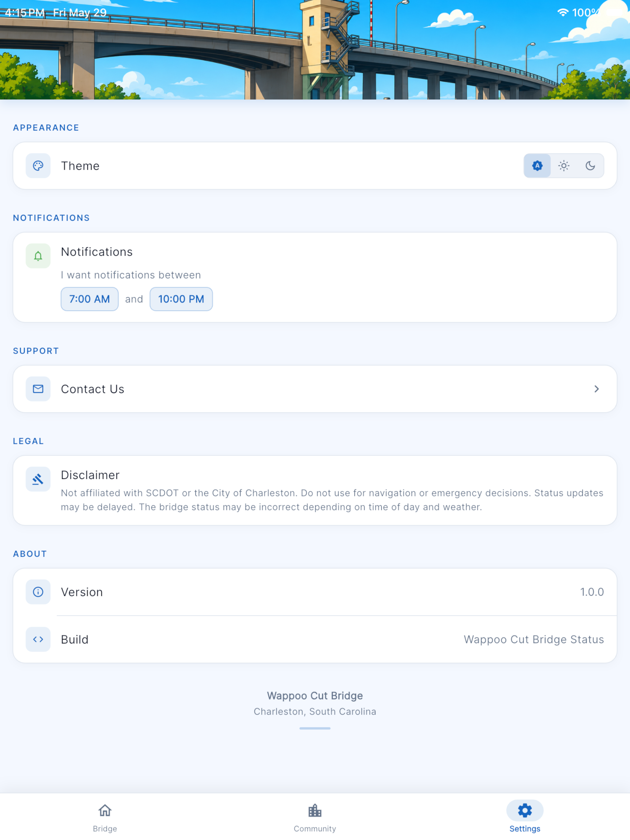
Task: Click the "Disclaimer" heading
Action: (90, 475)
